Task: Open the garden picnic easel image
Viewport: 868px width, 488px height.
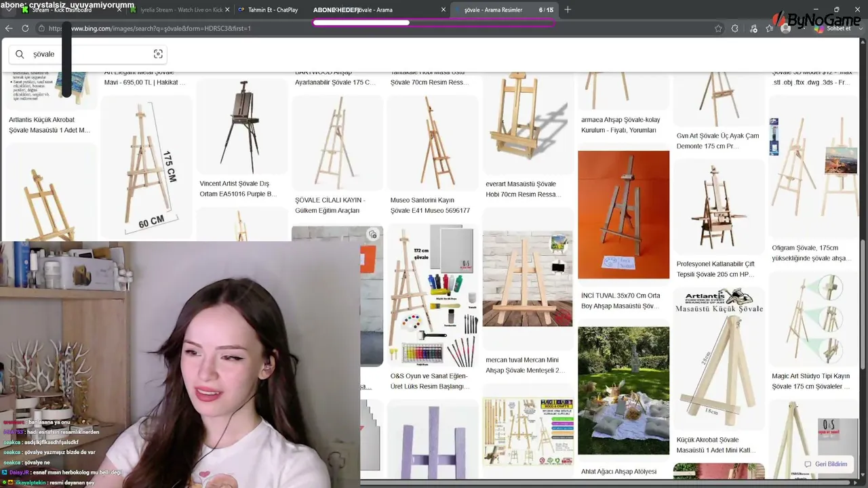Action: coord(623,390)
